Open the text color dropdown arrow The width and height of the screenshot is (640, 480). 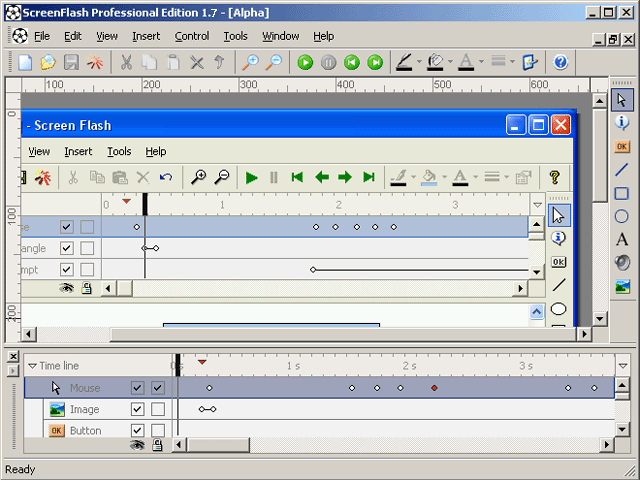click(481, 62)
